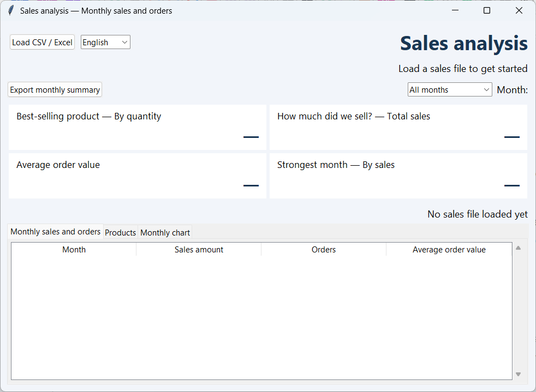Click the table scrollbar down arrow
Image resolution: width=536 pixels, height=392 pixels.
[x=518, y=374]
